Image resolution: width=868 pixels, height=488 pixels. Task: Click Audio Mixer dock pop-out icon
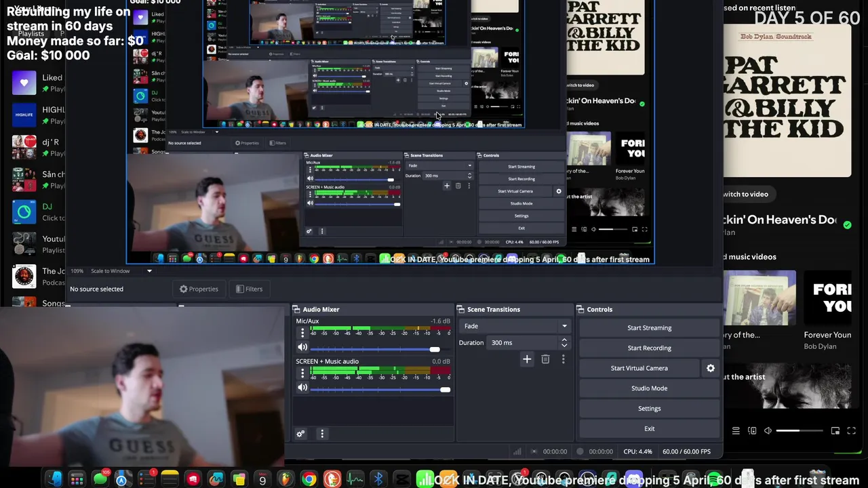[x=296, y=310]
